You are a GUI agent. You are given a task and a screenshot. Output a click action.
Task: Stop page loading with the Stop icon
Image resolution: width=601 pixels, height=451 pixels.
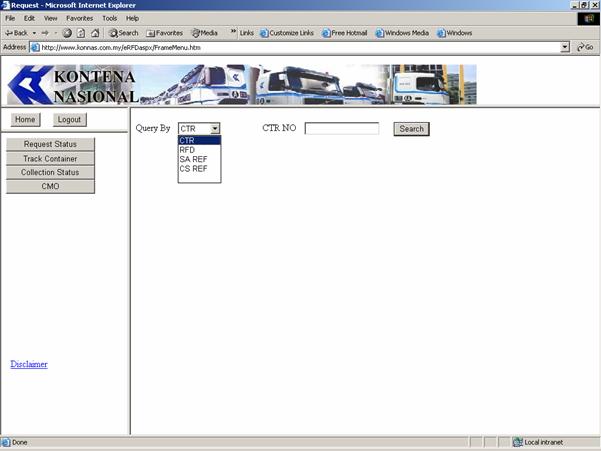coord(67,33)
